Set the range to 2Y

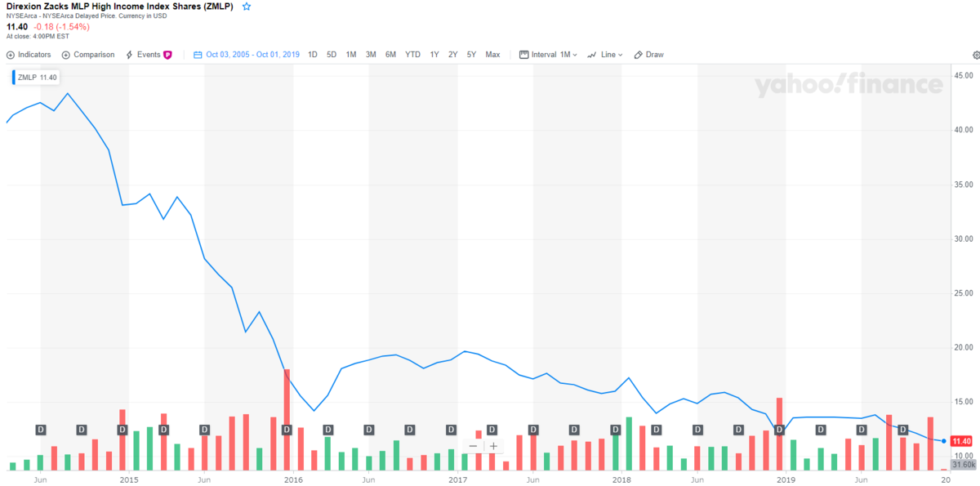[452, 55]
